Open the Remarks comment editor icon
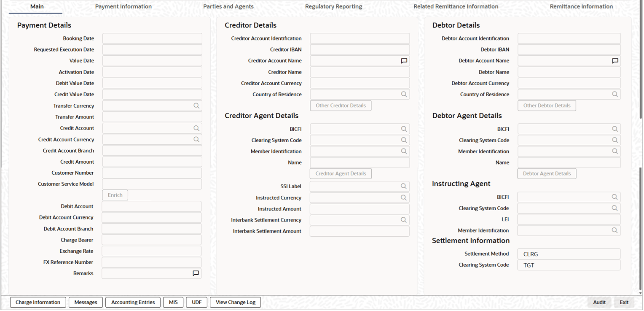The height and width of the screenshot is (311, 644). click(196, 273)
